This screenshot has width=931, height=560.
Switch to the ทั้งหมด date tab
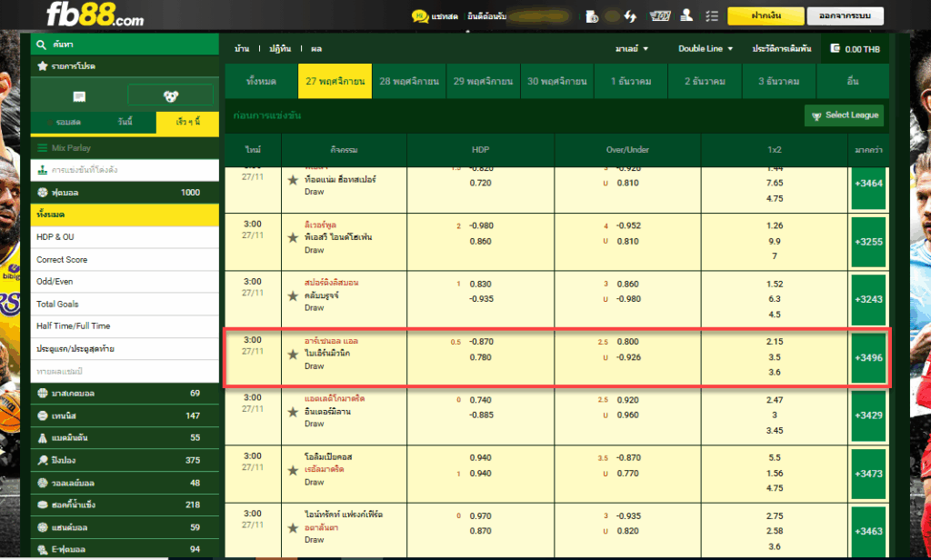261,81
